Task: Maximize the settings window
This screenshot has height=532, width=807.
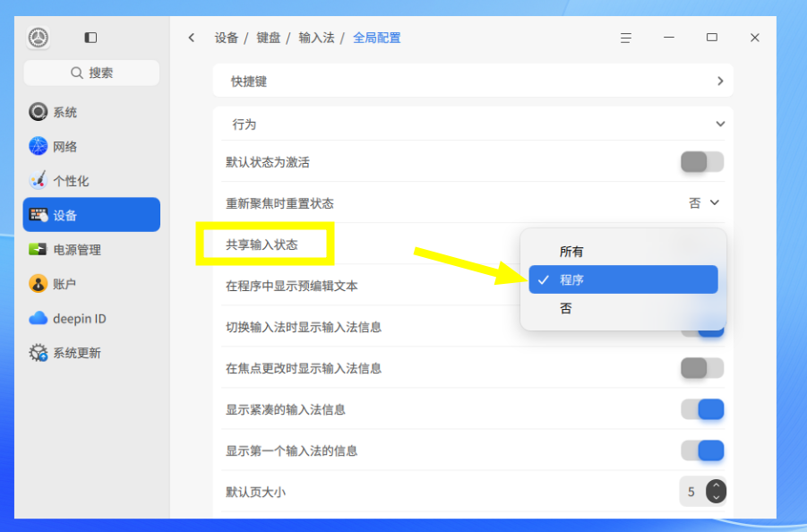Action: [712, 38]
